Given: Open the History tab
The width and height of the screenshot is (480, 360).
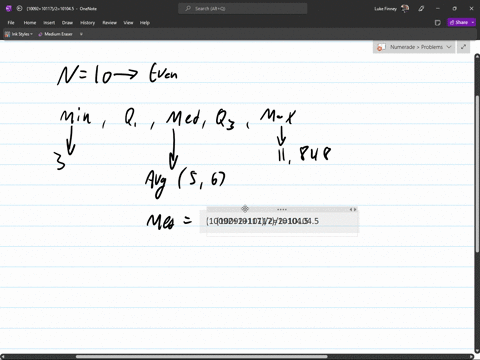Looking at the screenshot, I should pyautogui.click(x=87, y=23).
